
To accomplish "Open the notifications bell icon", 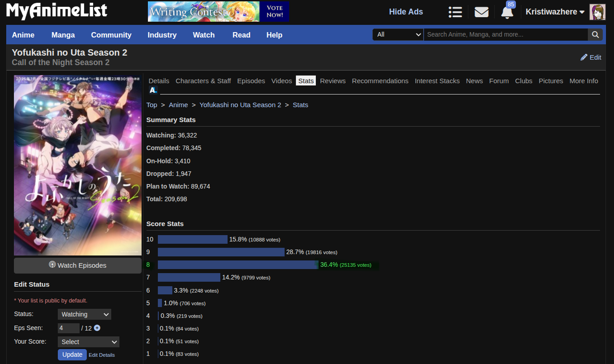I will (x=507, y=12).
